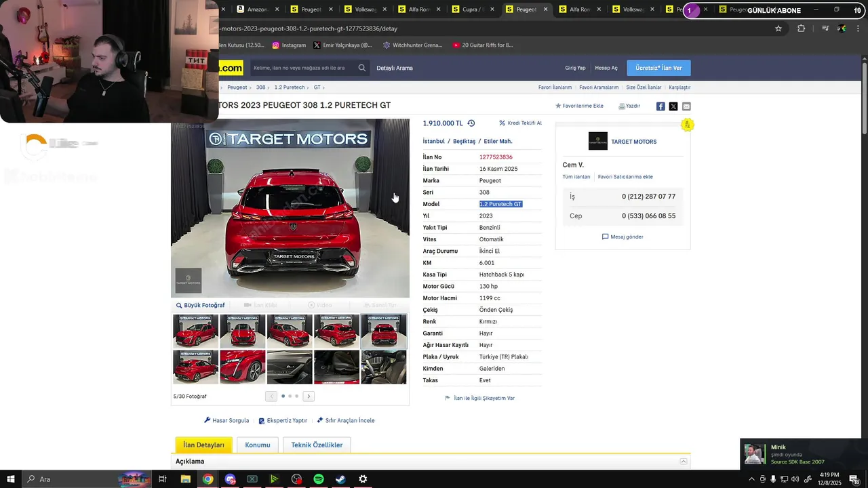Viewport: 868px width, 488px height.
Task: Open the Windows Start menu
Action: [11, 479]
